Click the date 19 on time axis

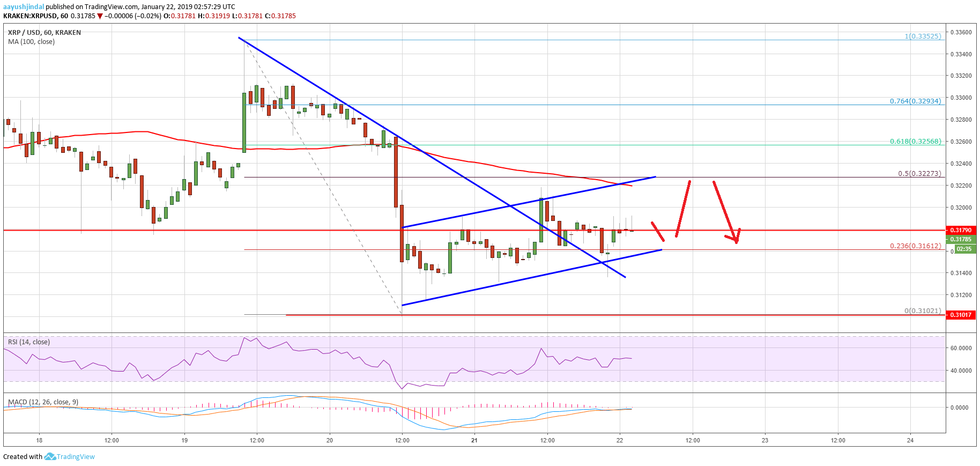(x=184, y=440)
